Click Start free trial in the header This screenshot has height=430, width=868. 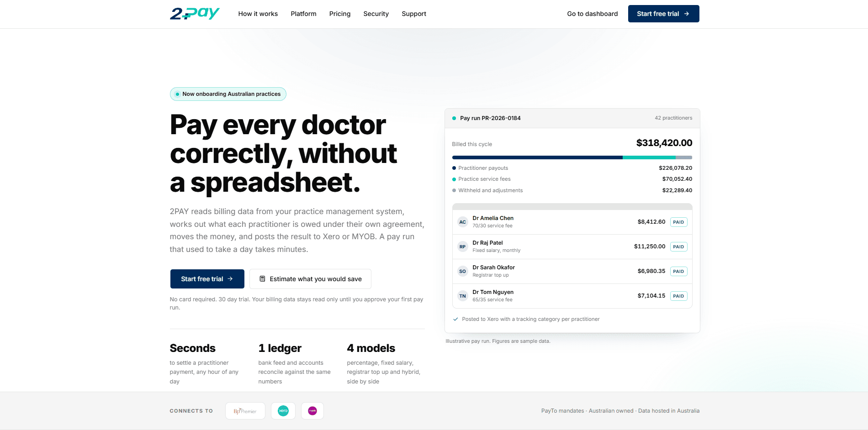click(663, 14)
